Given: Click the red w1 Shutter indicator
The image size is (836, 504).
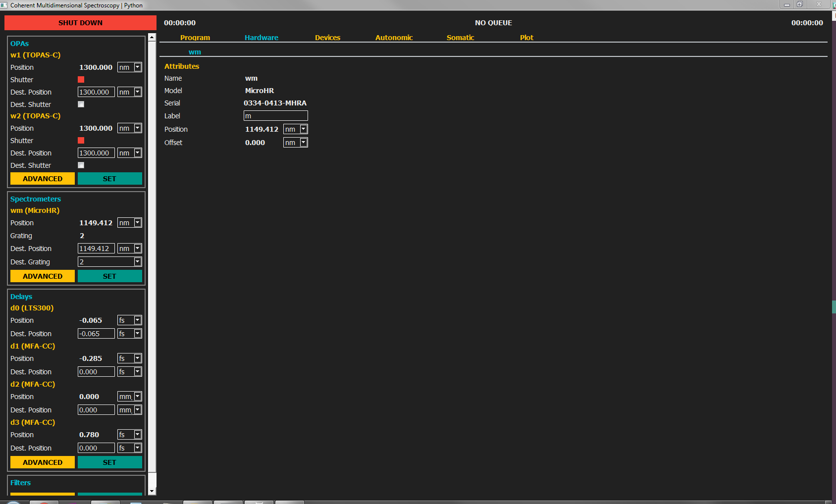Looking at the screenshot, I should coord(81,80).
